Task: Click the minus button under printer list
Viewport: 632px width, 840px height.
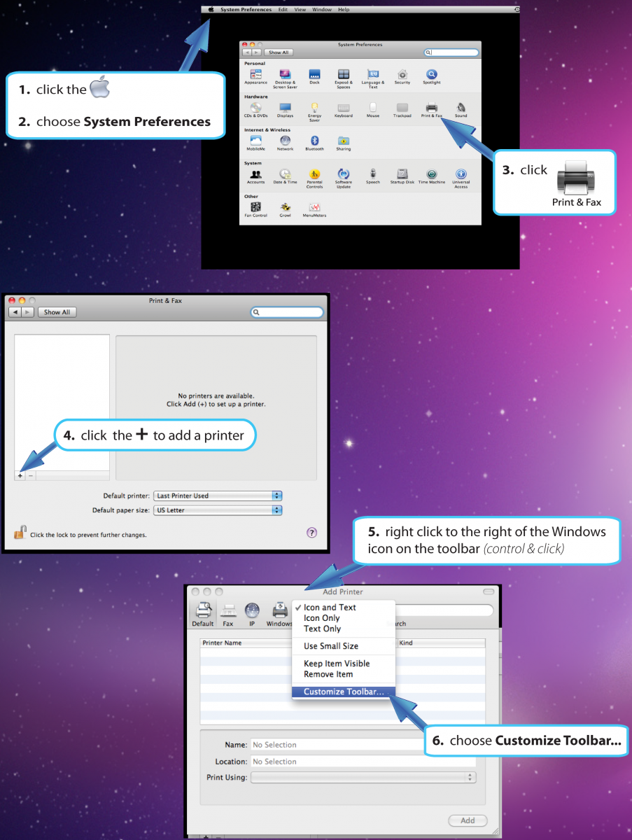Action: [x=30, y=475]
